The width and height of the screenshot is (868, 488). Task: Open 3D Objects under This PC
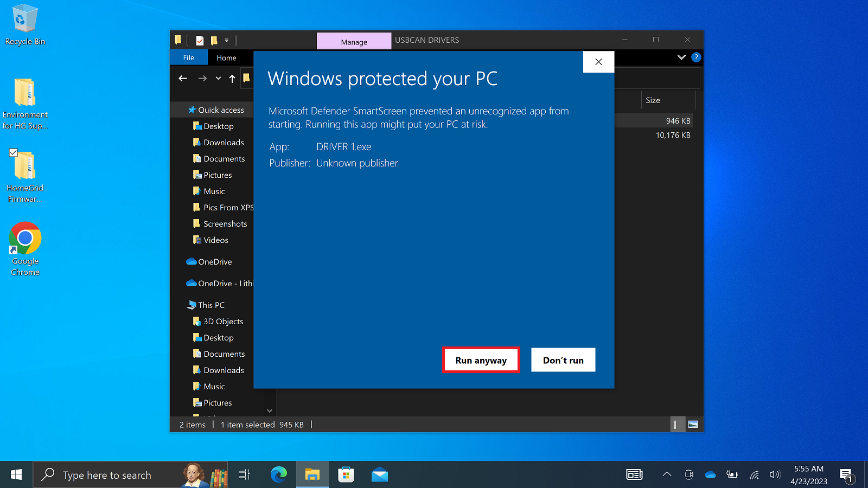click(x=218, y=321)
